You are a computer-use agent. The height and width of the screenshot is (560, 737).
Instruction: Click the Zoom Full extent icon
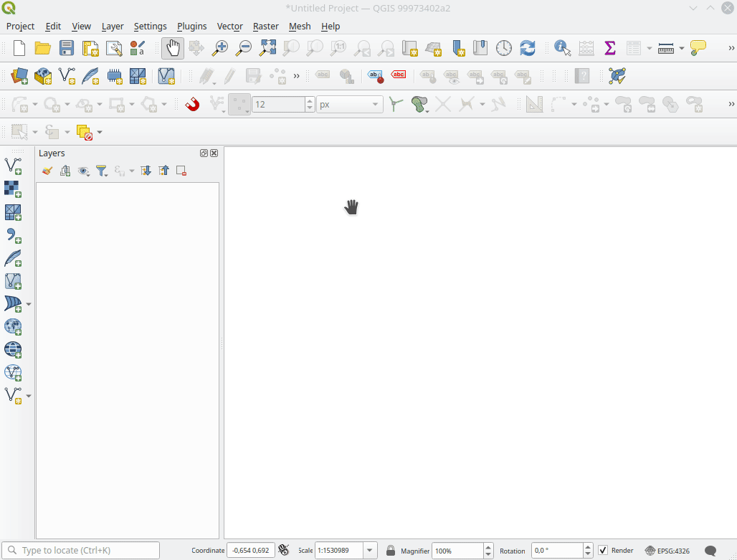click(x=267, y=48)
